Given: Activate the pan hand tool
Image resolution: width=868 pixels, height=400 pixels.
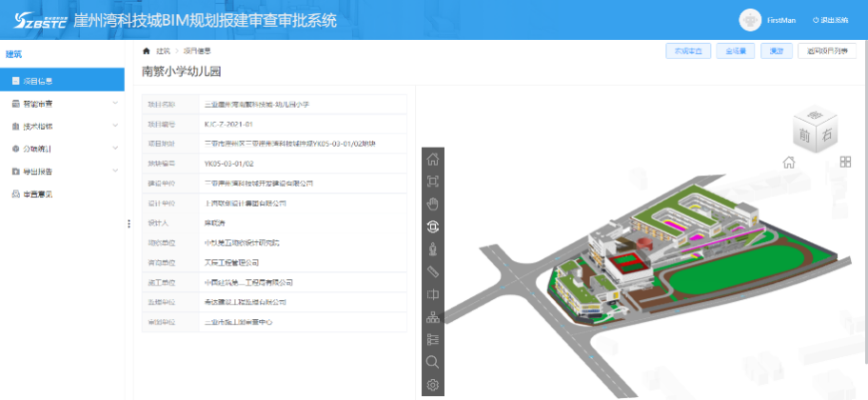Looking at the screenshot, I should tap(433, 204).
